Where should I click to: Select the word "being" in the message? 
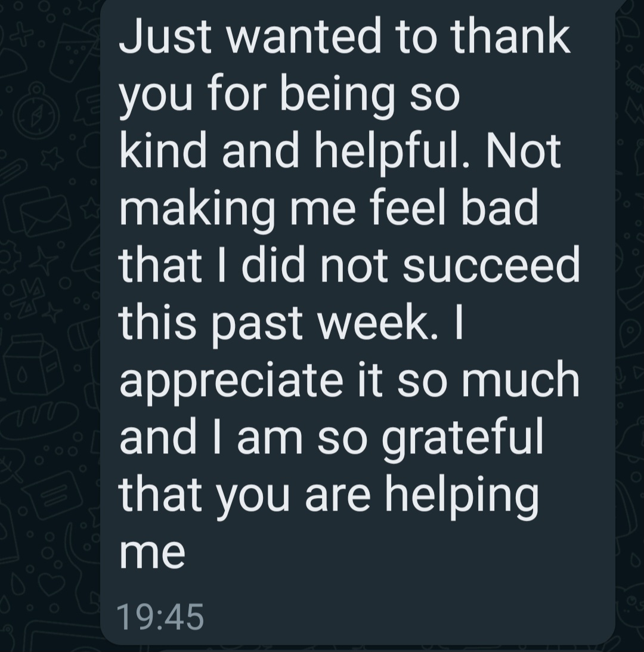337,95
